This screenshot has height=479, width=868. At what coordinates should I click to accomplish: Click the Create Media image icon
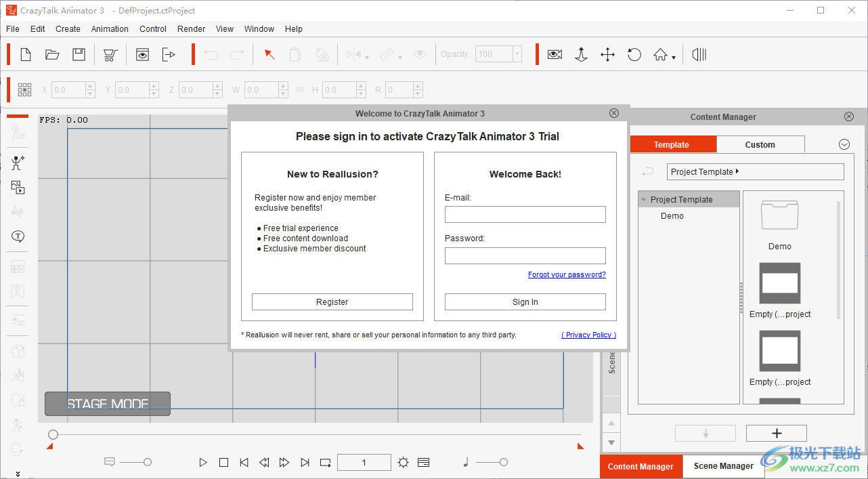click(18, 188)
